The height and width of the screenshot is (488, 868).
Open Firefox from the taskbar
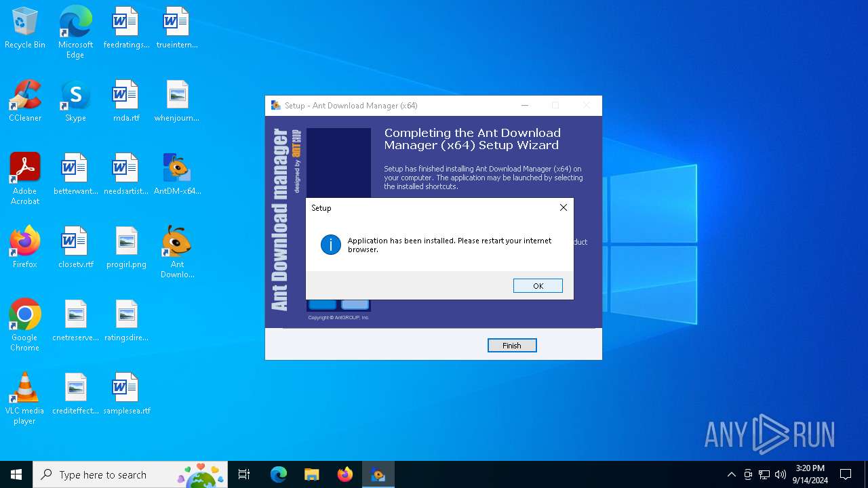pos(345,474)
